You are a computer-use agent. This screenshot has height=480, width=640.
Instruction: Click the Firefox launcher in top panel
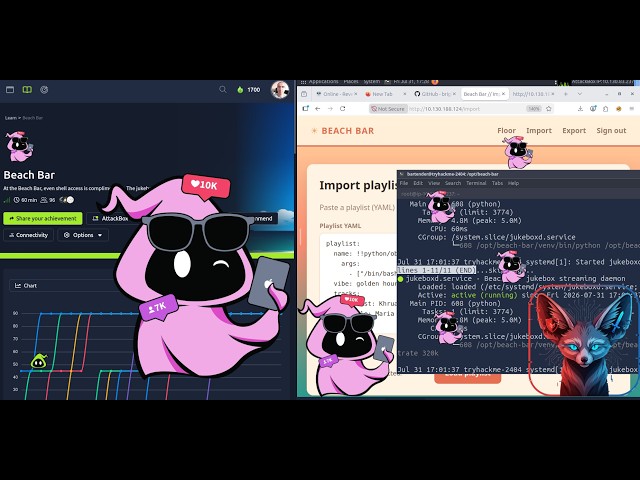(x=435, y=82)
